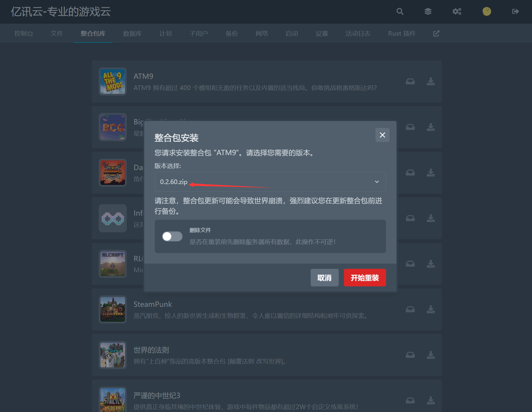Open the 备份 tab
This screenshot has width=532, height=412.
click(x=232, y=34)
